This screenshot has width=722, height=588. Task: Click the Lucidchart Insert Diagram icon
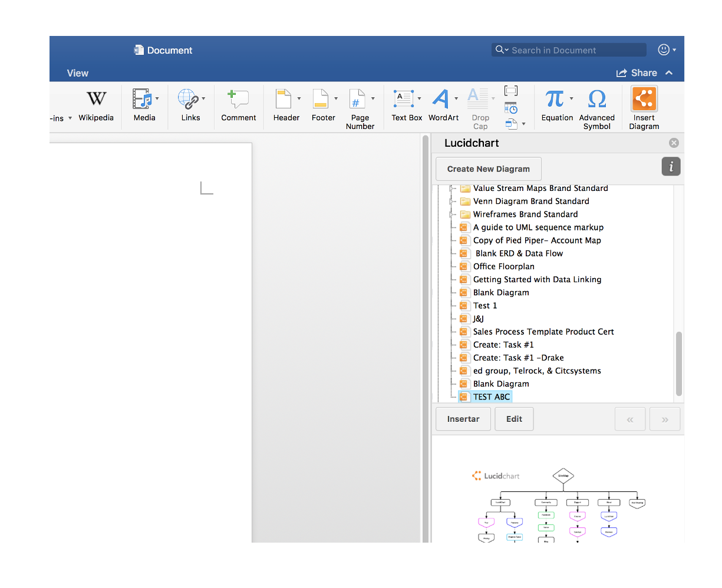(644, 99)
